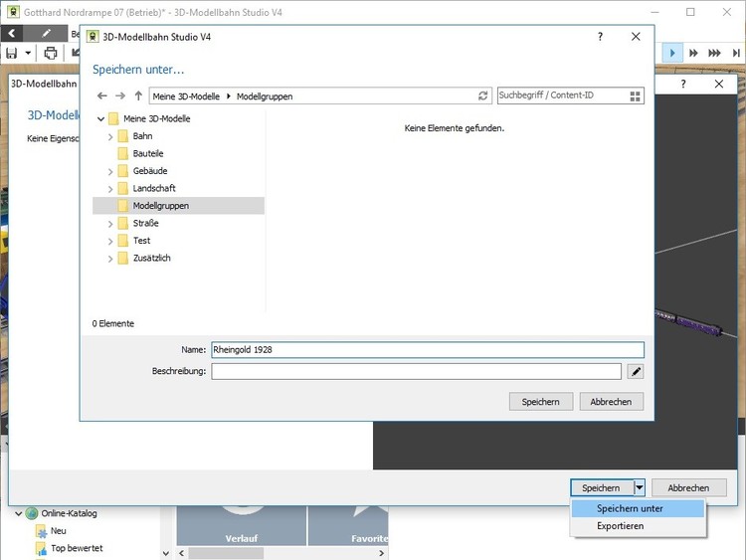Viewport: 746px width, 560px height.
Task: Switch view with the grid icon
Action: coord(635,96)
